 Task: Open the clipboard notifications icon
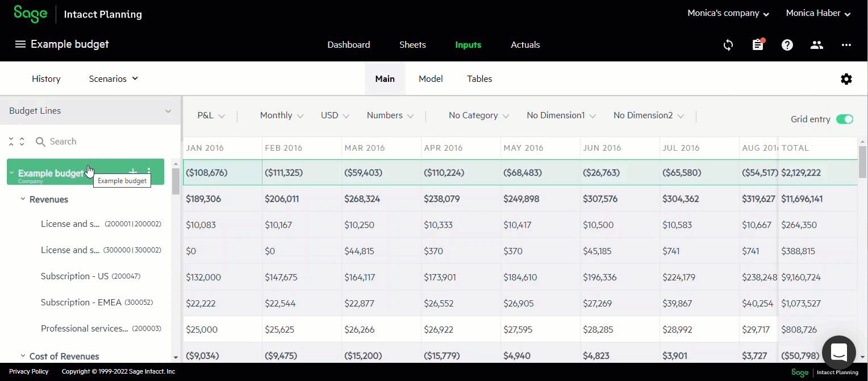(758, 45)
